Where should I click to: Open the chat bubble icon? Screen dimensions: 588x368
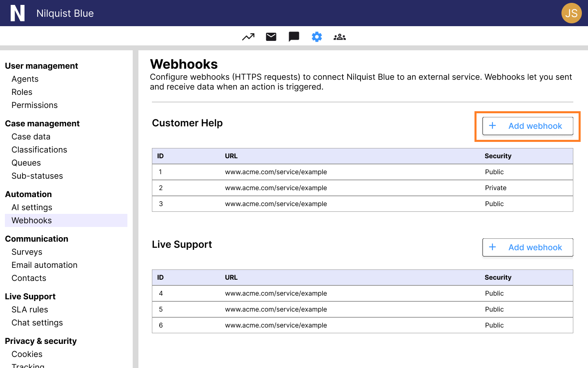294,37
